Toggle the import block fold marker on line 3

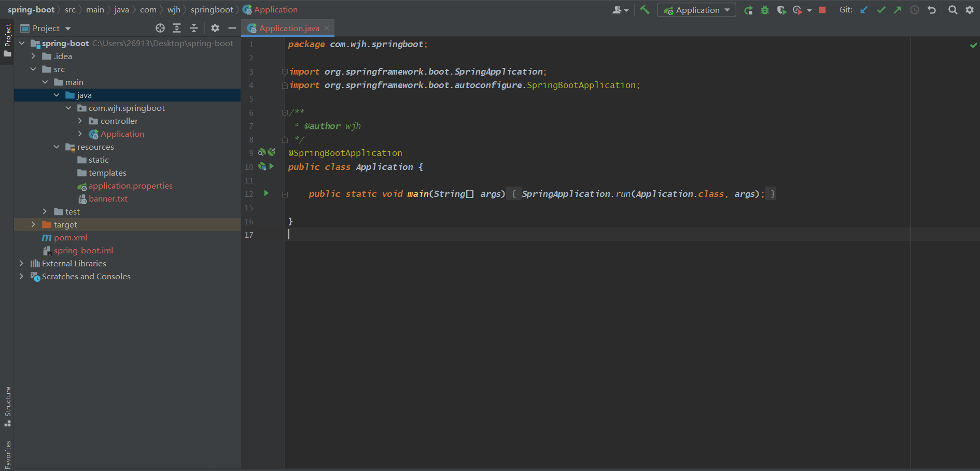(x=285, y=72)
